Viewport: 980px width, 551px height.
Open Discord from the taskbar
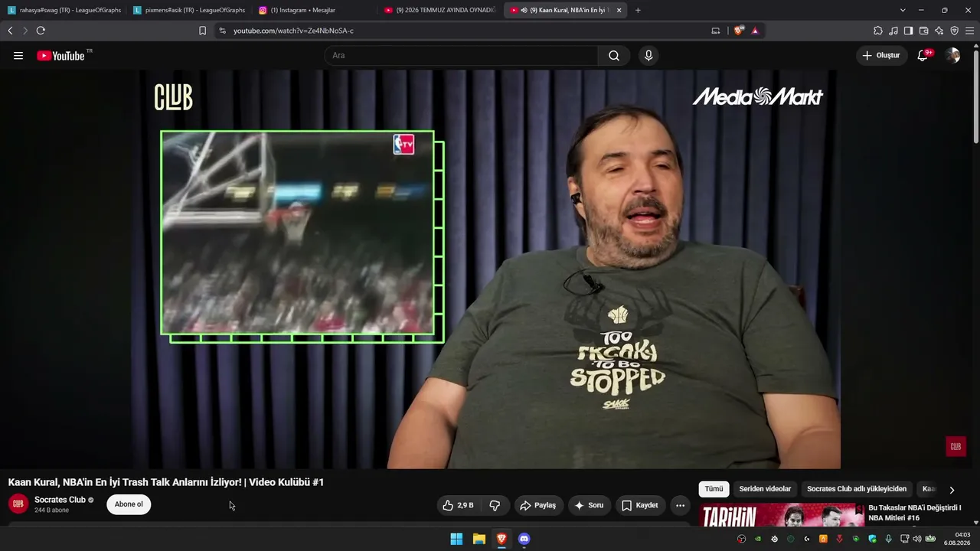click(524, 539)
